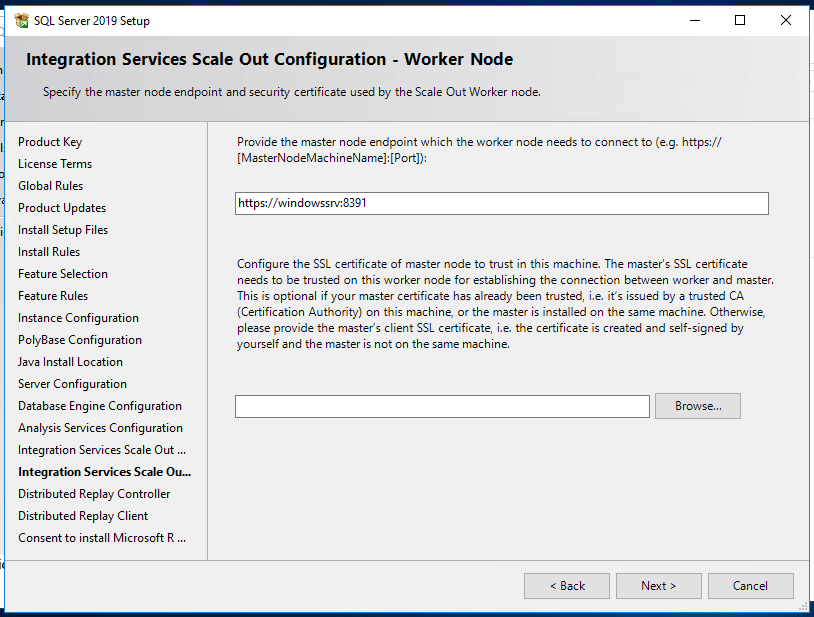
Task: Select the Distributed Replay Controller step
Action: [94, 494]
